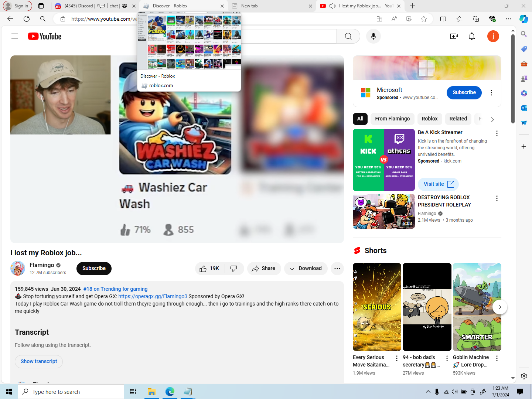Show hidden system tray icons
532x399 pixels.
pyautogui.click(x=428, y=392)
